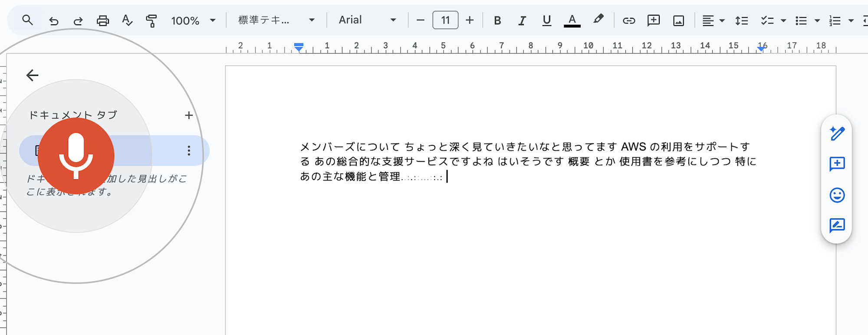The image size is (868, 335).
Task: Print the document
Action: (x=103, y=20)
